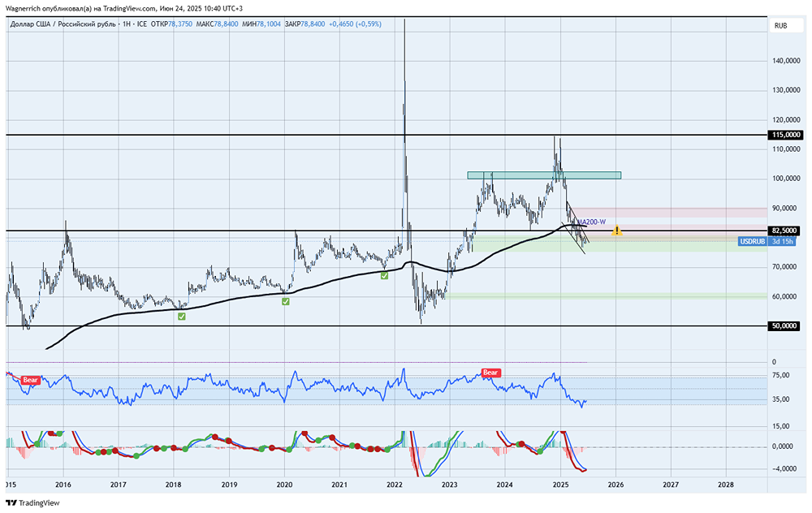Click the 2021 label on the time axis
Image resolution: width=812 pixels, height=513 pixels.
[339, 485]
